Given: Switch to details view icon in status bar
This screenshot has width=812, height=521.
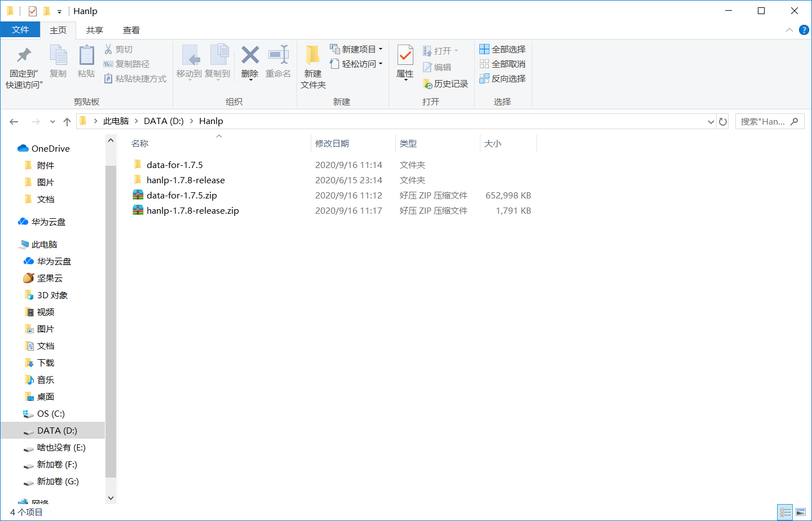Looking at the screenshot, I should click(x=785, y=512).
